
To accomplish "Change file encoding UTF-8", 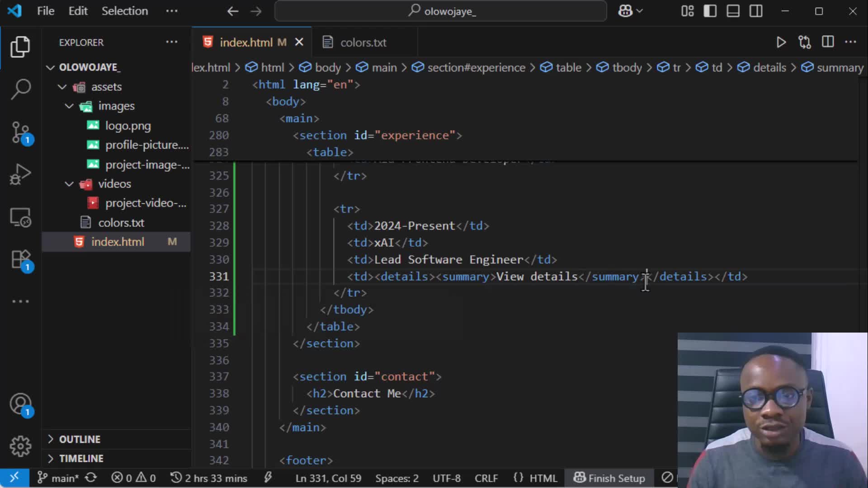I will point(446,478).
